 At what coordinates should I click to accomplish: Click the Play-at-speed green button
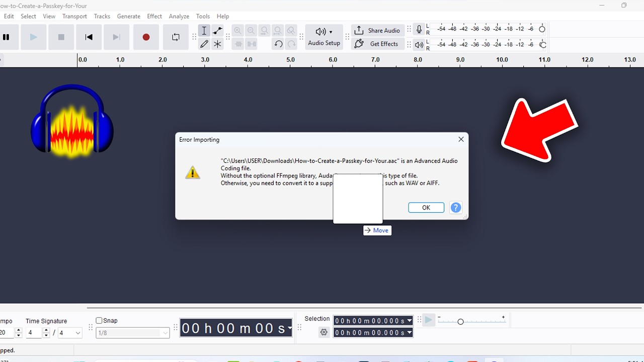pos(429,320)
